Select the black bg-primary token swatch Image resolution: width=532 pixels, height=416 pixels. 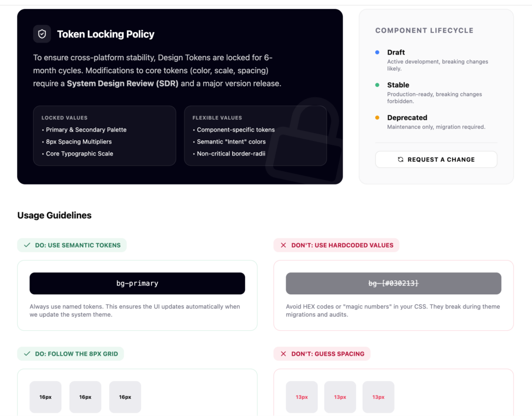(x=137, y=283)
